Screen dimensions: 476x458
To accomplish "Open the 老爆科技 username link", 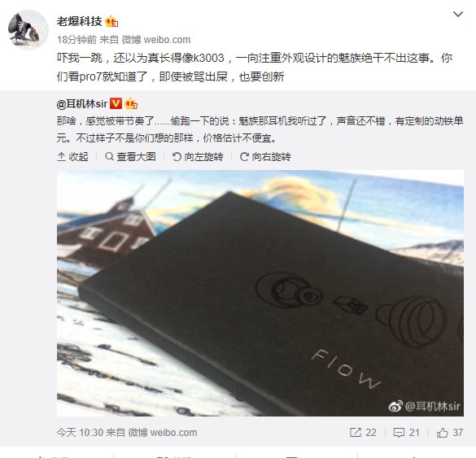I will coord(79,21).
